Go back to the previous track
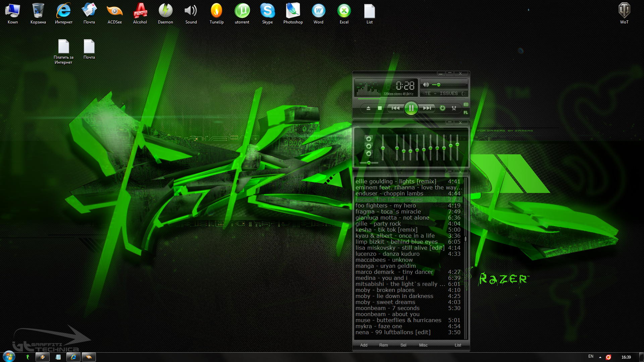Viewport: 644px width, 362px height. (x=395, y=108)
